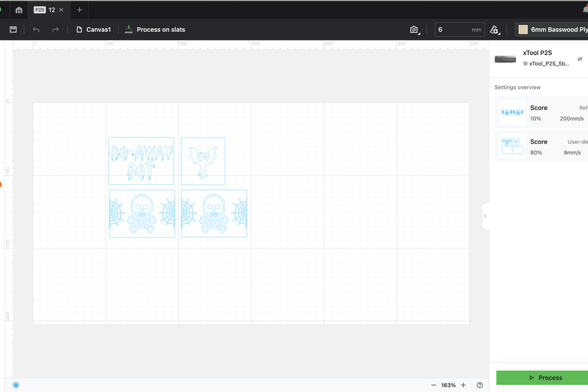The height and width of the screenshot is (392, 588).
Task: Open the auto-measure distance tool icon
Action: click(495, 29)
